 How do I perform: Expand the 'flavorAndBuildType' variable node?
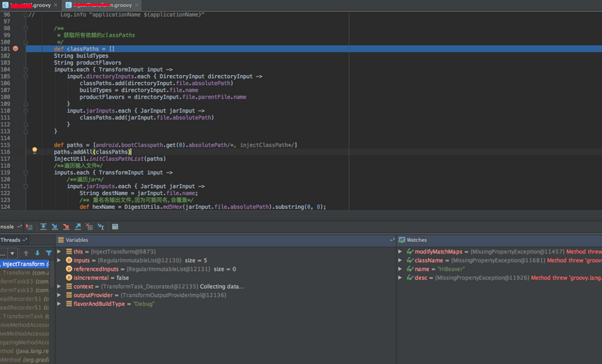pyautogui.click(x=59, y=303)
